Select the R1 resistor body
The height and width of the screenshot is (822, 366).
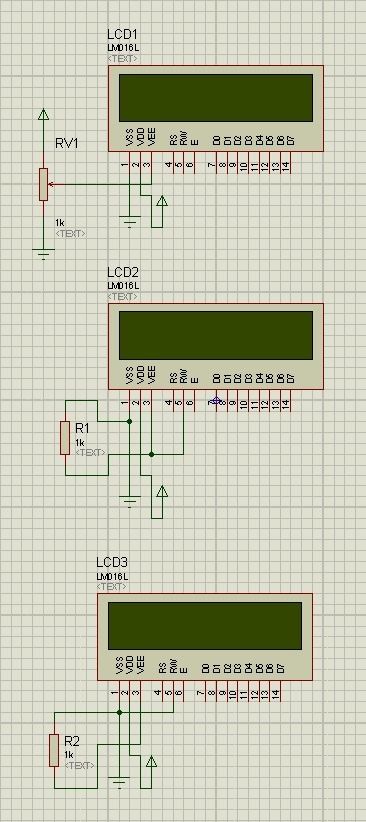click(x=65, y=438)
